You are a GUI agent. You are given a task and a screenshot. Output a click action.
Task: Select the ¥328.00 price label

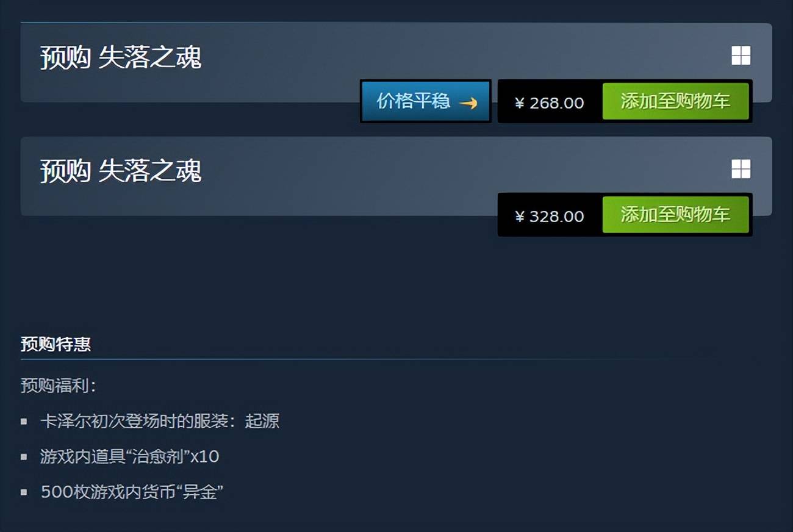coord(550,217)
